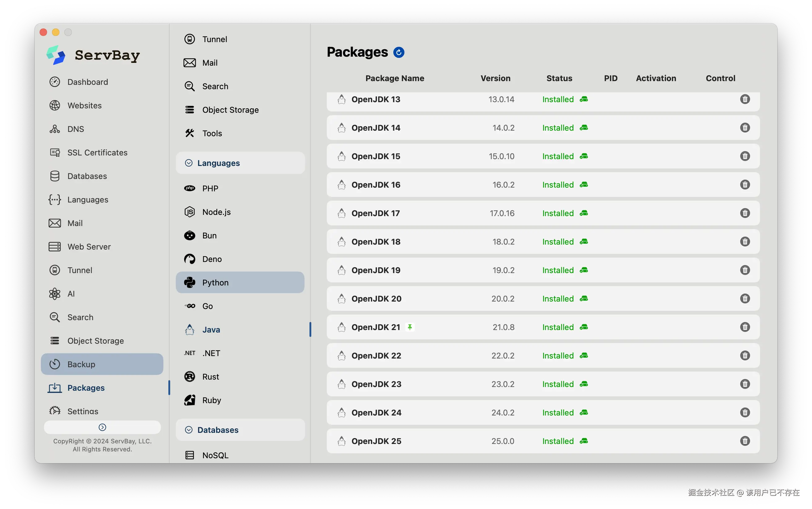Open SSL Certificates from the sidebar

click(x=97, y=153)
